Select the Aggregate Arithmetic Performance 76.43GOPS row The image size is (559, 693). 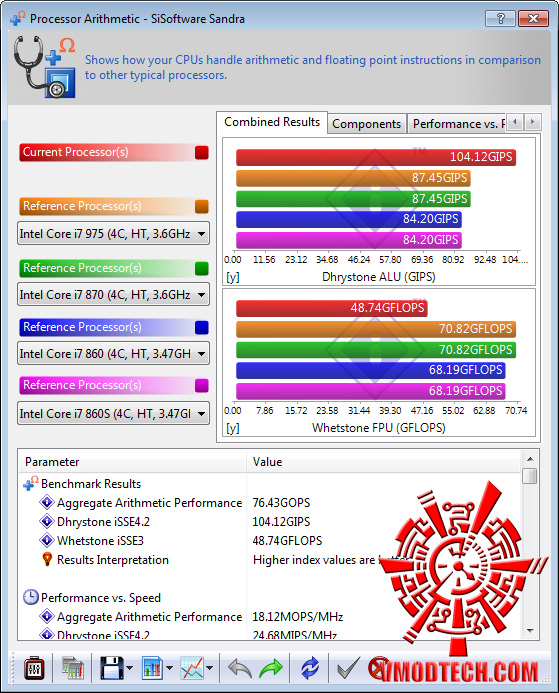(x=270, y=503)
